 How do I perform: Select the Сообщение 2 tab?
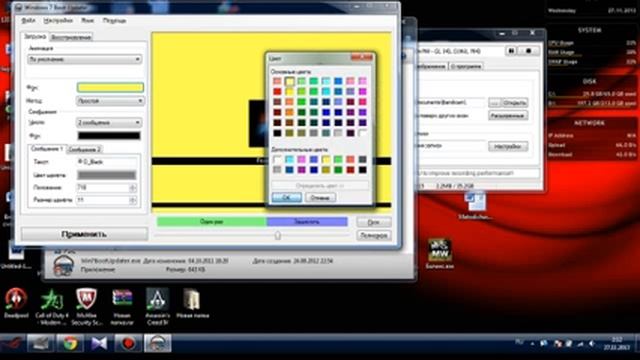pos(84,149)
